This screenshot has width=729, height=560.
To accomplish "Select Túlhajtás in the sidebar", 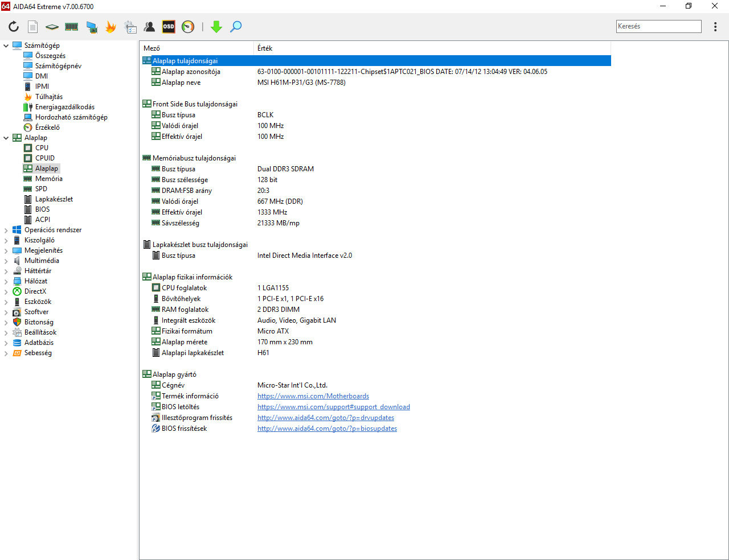I will (49, 97).
